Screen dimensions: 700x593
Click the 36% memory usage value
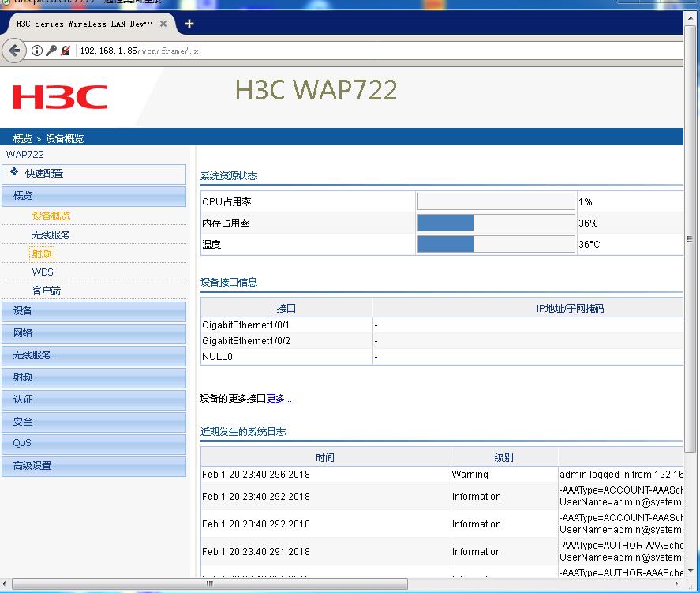(588, 223)
